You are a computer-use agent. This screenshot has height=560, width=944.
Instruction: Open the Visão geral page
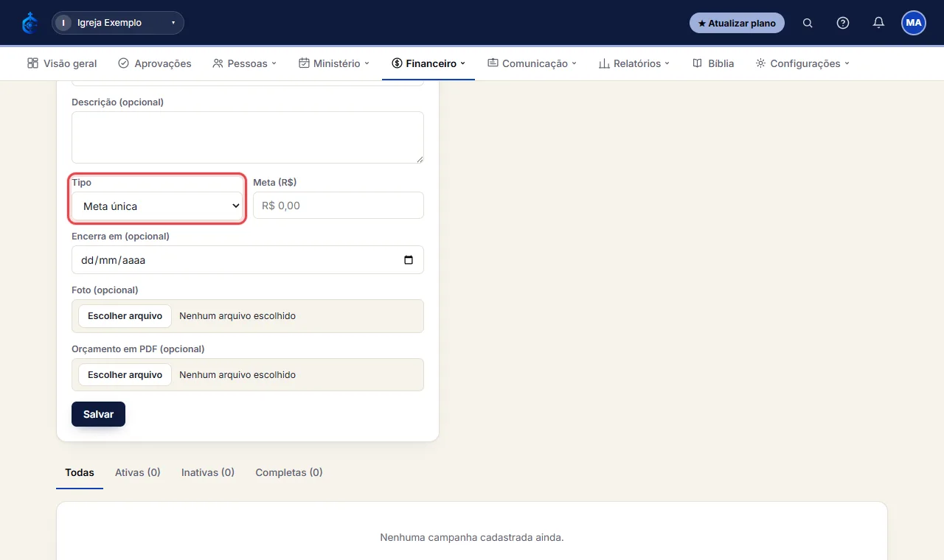click(x=62, y=63)
